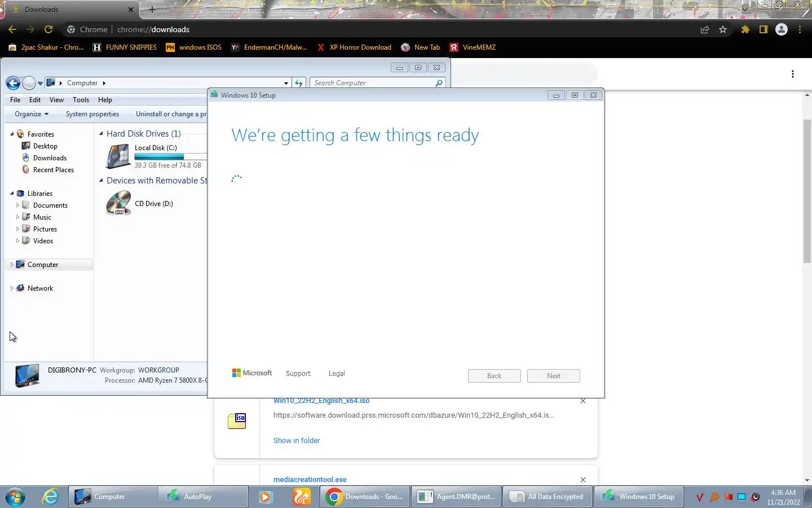Click Legal link in Windows 10 Setup
The height and width of the screenshot is (508, 812).
click(337, 374)
